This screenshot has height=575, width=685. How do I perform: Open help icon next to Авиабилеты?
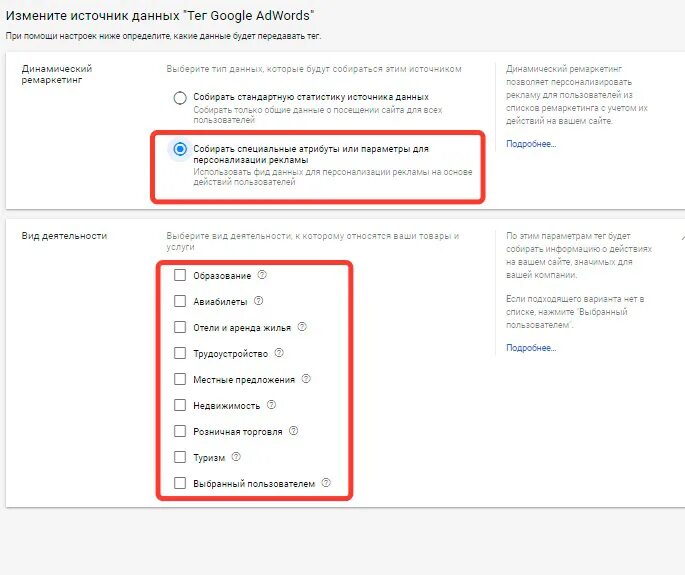pos(258,301)
